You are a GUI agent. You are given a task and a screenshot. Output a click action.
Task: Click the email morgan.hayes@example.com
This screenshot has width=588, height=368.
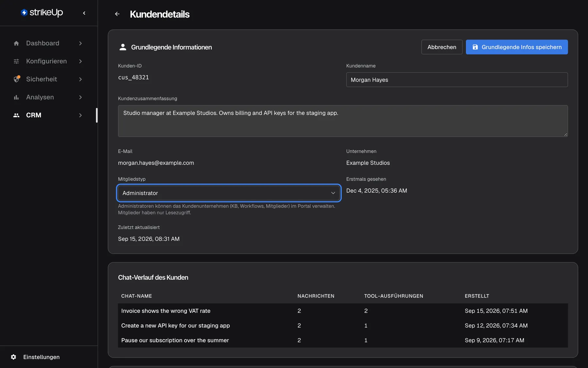coord(156,163)
